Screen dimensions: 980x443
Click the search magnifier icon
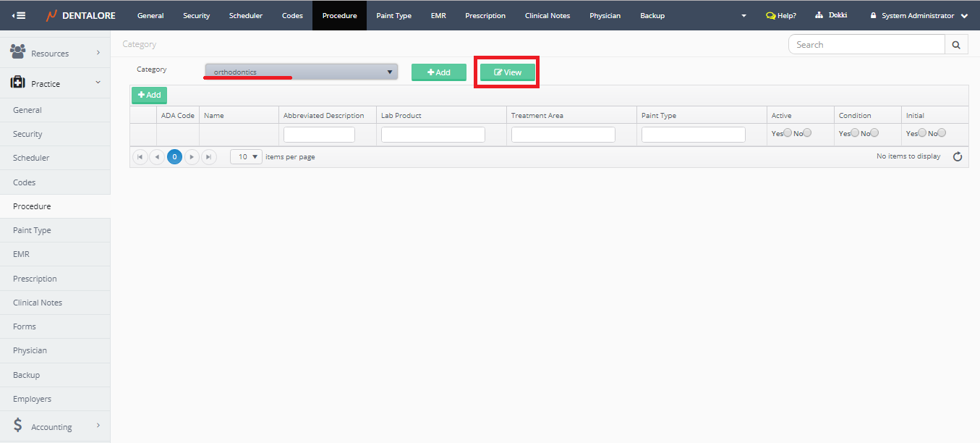(x=955, y=45)
